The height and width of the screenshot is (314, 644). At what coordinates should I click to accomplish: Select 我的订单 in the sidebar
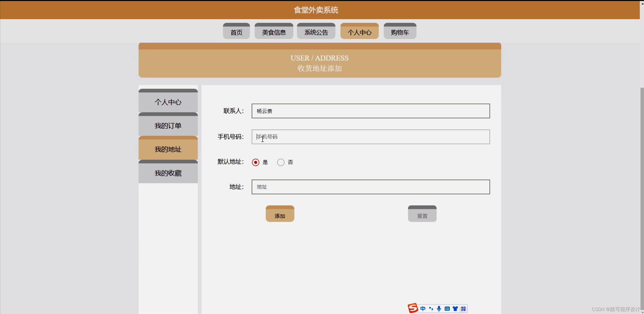pos(168,126)
